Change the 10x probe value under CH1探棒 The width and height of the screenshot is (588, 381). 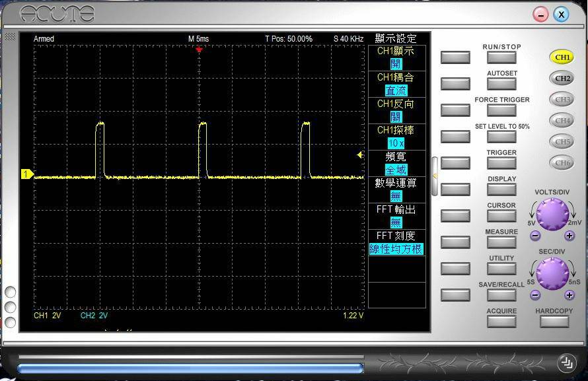pyautogui.click(x=396, y=143)
